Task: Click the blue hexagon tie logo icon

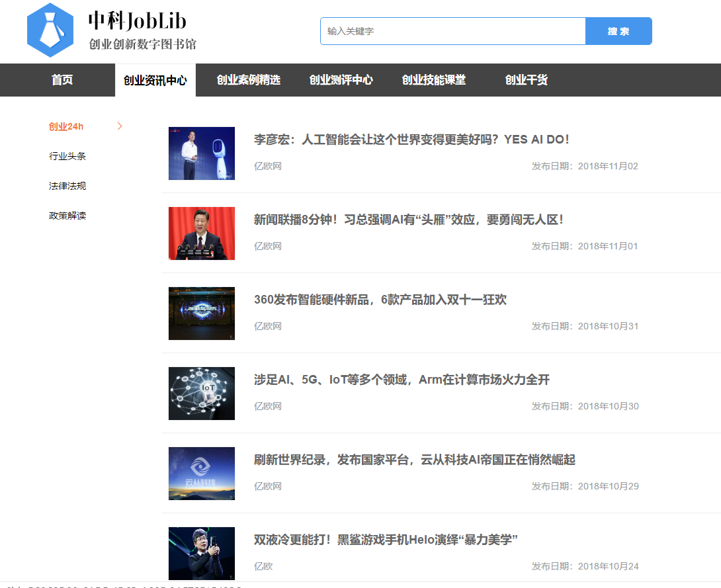Action: (x=50, y=30)
